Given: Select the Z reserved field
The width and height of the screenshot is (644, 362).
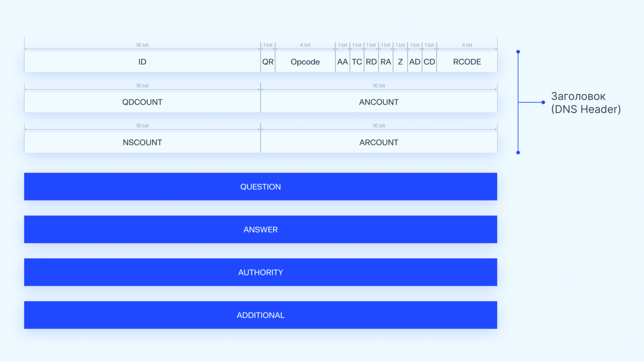Looking at the screenshot, I should pos(400,62).
